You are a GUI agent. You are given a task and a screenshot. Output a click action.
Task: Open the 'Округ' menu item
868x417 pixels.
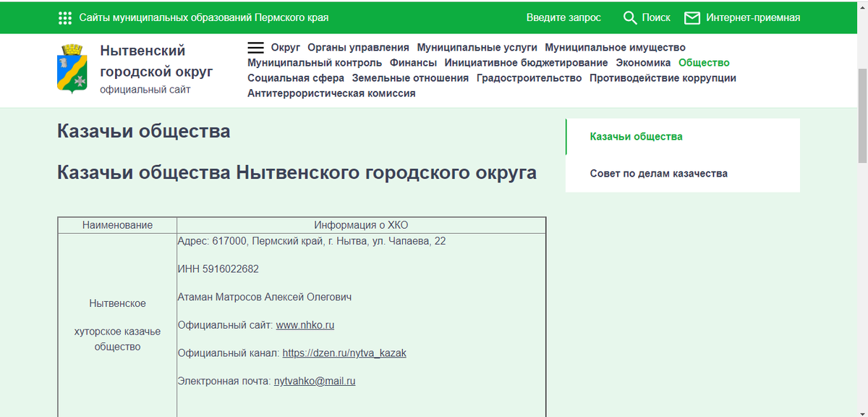click(286, 48)
